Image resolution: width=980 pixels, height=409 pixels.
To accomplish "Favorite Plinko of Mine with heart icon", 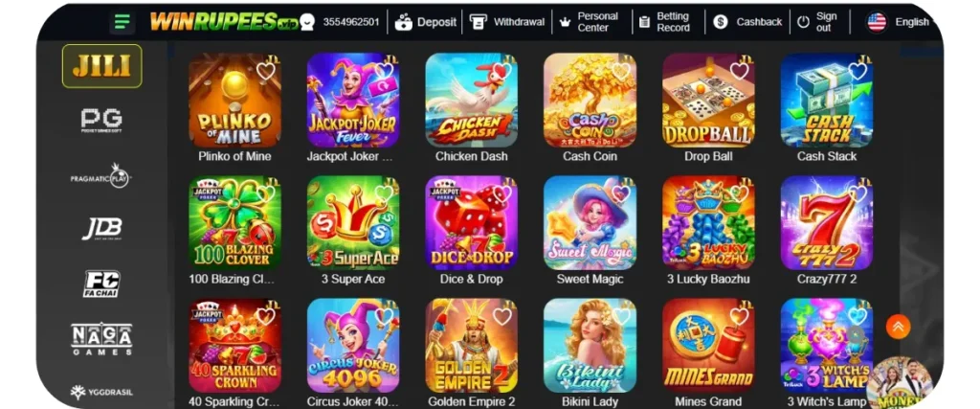I will (x=266, y=71).
